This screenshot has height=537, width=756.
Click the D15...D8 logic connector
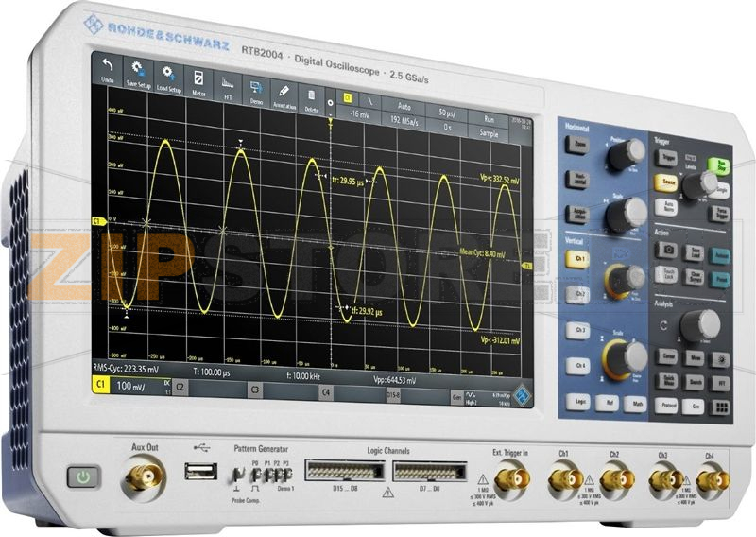point(345,471)
